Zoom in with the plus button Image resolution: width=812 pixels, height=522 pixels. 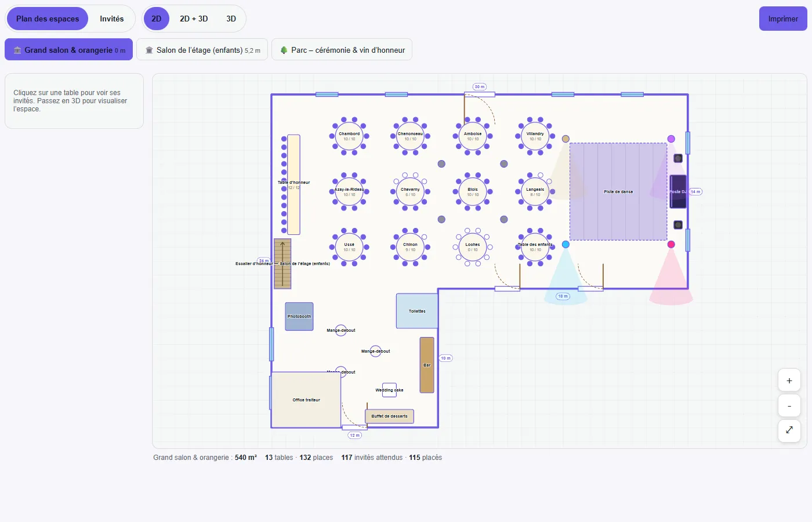tap(789, 380)
